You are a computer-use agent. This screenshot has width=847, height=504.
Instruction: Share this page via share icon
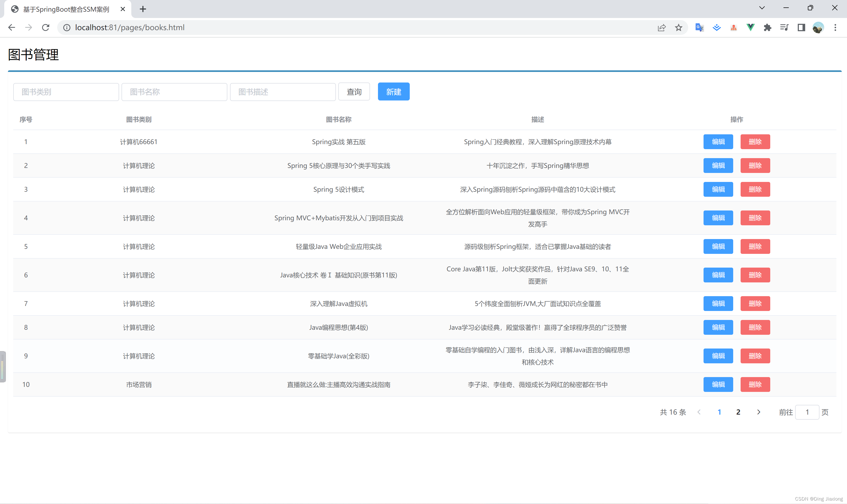pyautogui.click(x=661, y=28)
